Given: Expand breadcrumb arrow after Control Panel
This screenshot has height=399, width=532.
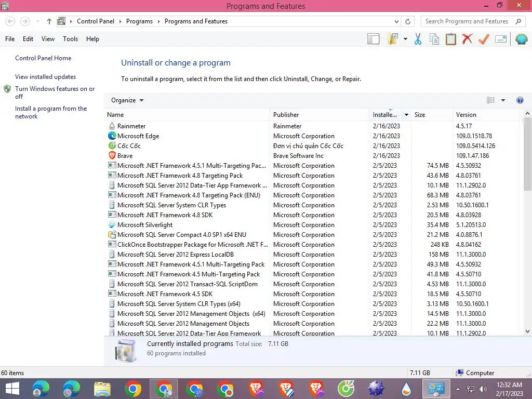Looking at the screenshot, I should (x=120, y=21).
